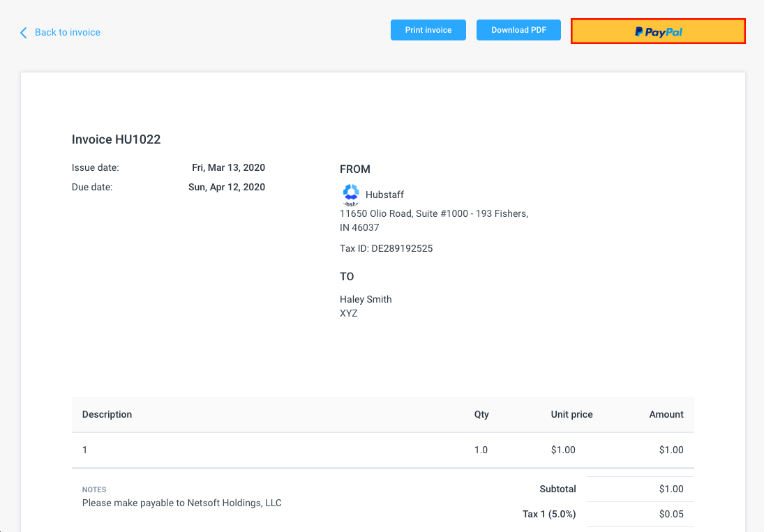
Task: Navigate using the Back to invoice link
Action: 66,32
